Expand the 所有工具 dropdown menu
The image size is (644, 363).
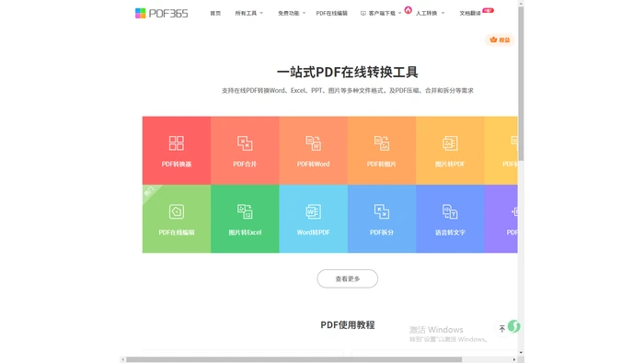[249, 13]
